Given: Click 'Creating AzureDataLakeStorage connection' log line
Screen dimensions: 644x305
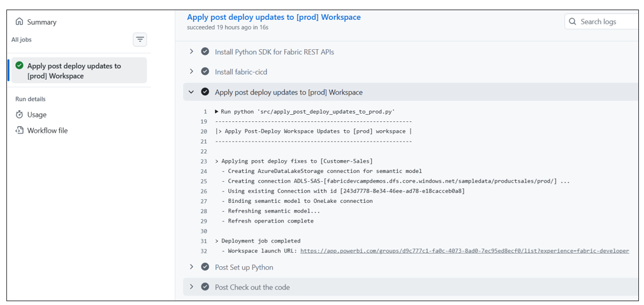Looking at the screenshot, I should pyautogui.click(x=321, y=171).
